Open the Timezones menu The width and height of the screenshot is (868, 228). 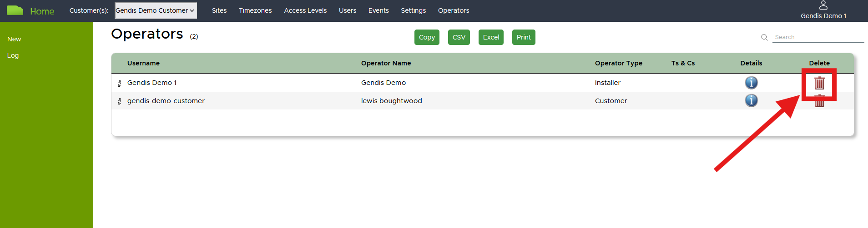tap(255, 10)
